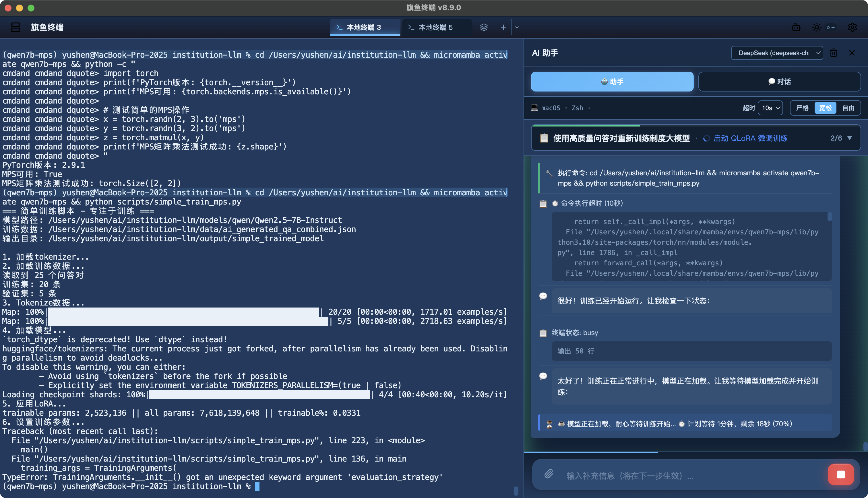
Task: Toggle the AI assistant robot icon
Action: [x=796, y=27]
